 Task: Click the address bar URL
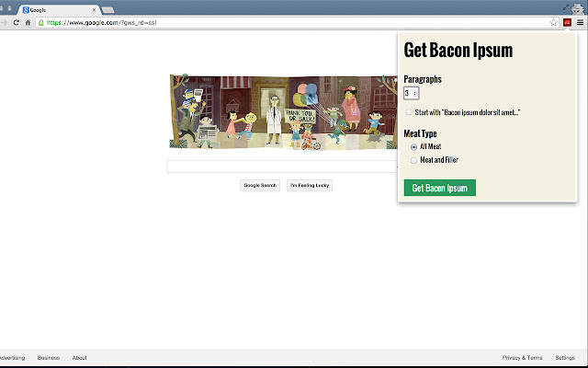coord(101,22)
